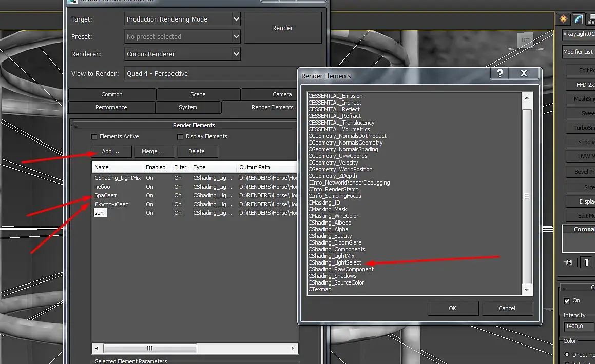The image size is (595, 364).
Task: Select the Render Elements tab
Action: [272, 107]
